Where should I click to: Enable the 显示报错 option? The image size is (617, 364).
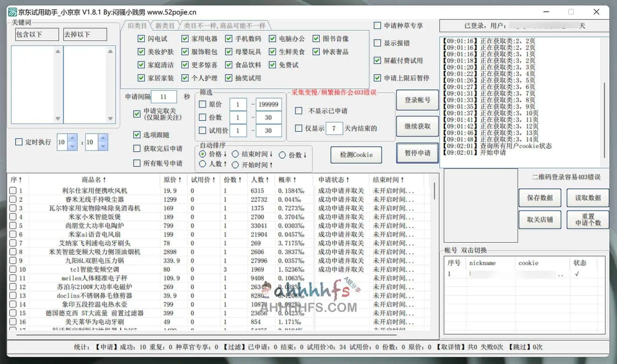pyautogui.click(x=377, y=43)
